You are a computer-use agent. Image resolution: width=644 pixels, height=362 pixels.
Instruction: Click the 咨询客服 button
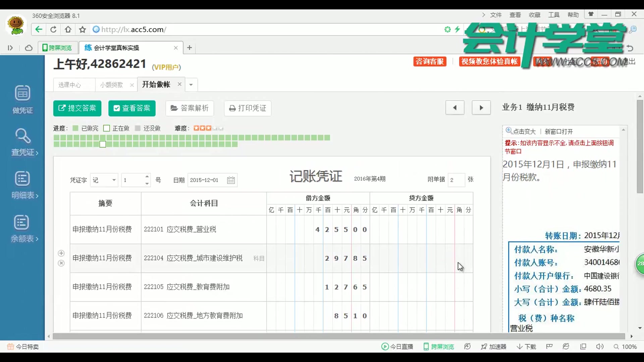pos(430,61)
